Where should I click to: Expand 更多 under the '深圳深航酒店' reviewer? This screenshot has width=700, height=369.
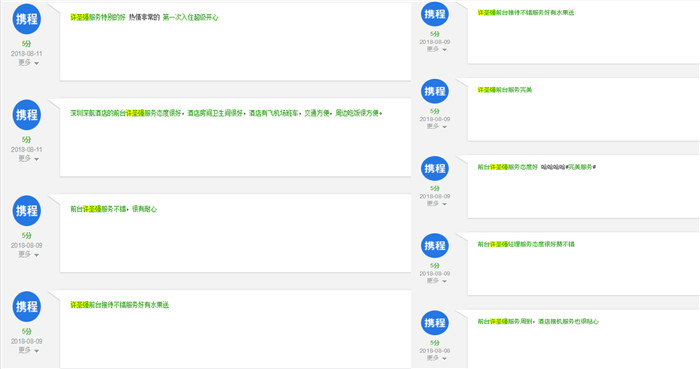(x=29, y=158)
